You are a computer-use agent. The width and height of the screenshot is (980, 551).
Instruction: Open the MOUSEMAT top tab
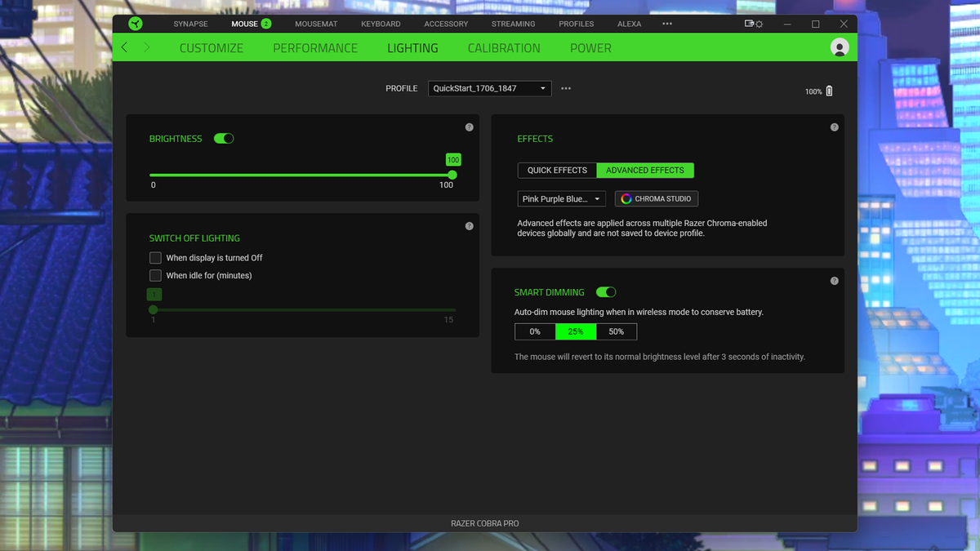click(316, 24)
